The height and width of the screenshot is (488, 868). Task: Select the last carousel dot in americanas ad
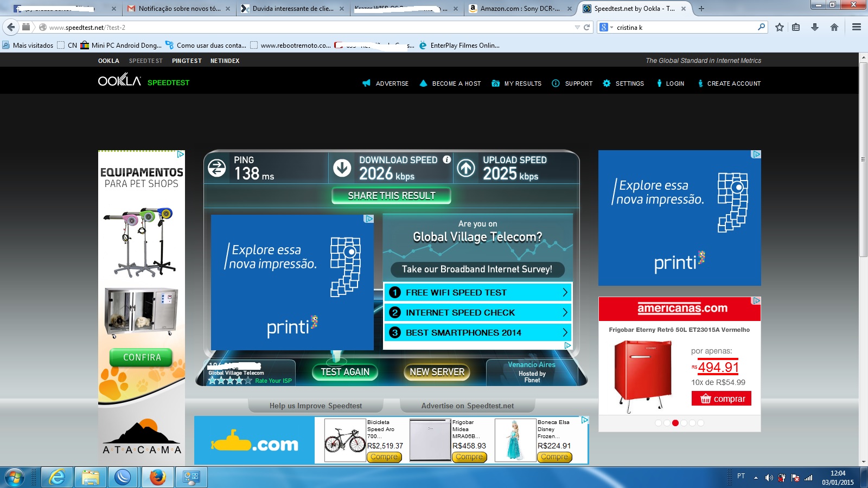pos(700,423)
